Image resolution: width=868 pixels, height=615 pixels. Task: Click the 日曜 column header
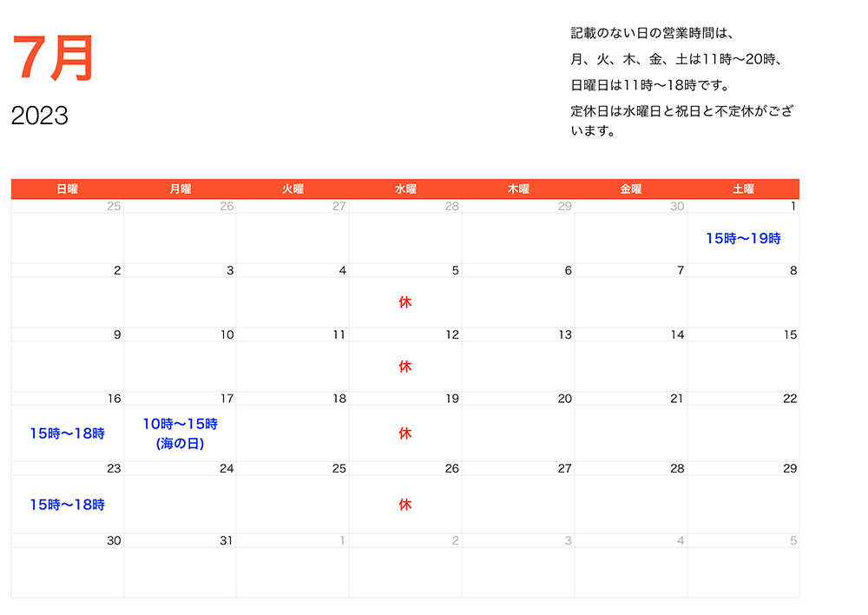[x=67, y=188]
